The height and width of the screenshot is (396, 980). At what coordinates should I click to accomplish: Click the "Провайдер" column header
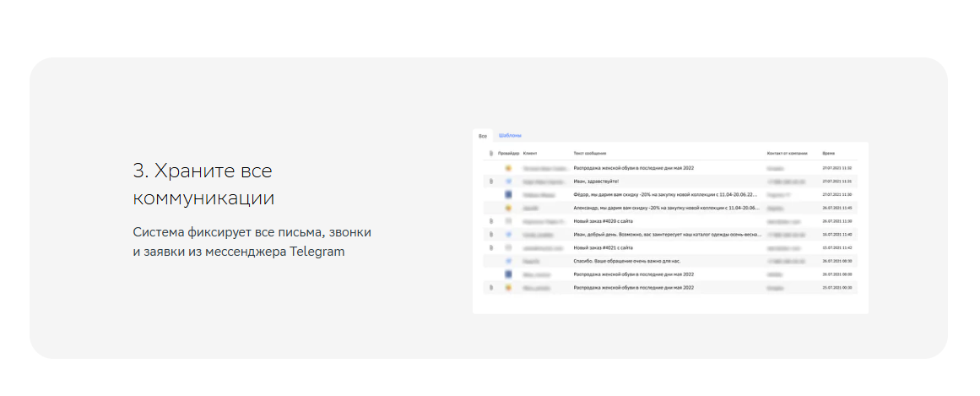click(x=509, y=154)
